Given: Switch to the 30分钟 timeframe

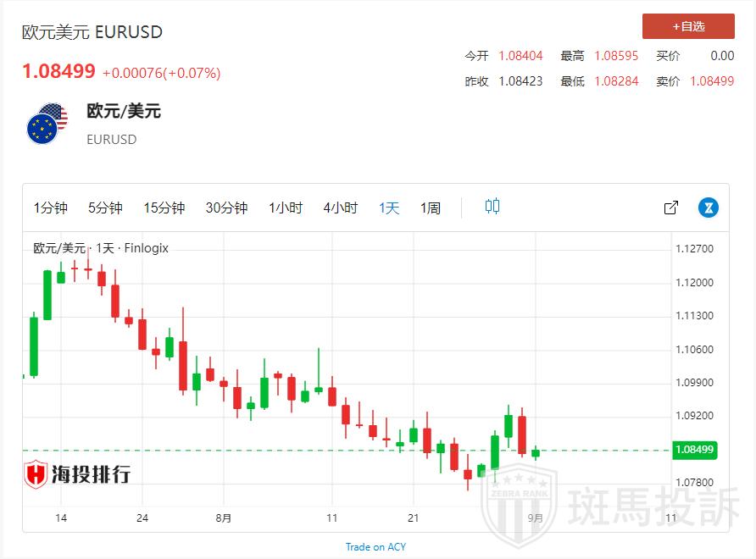Looking at the screenshot, I should coord(226,208).
